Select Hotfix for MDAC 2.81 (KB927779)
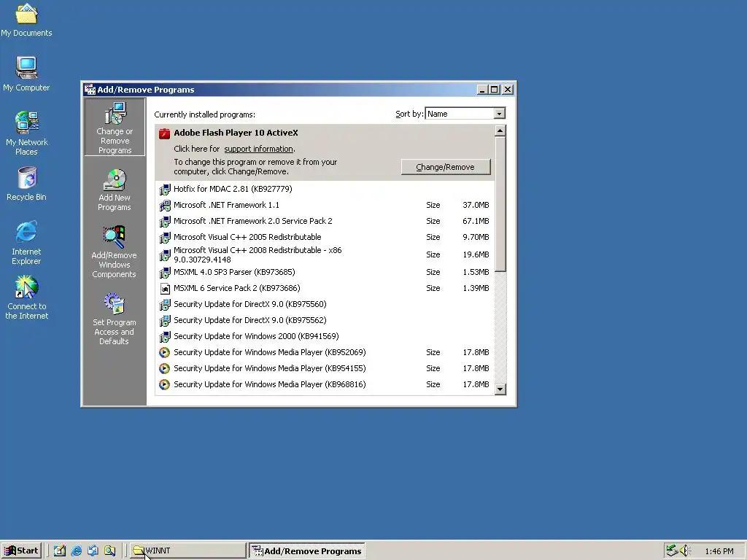Image resolution: width=747 pixels, height=560 pixels. coord(325,189)
